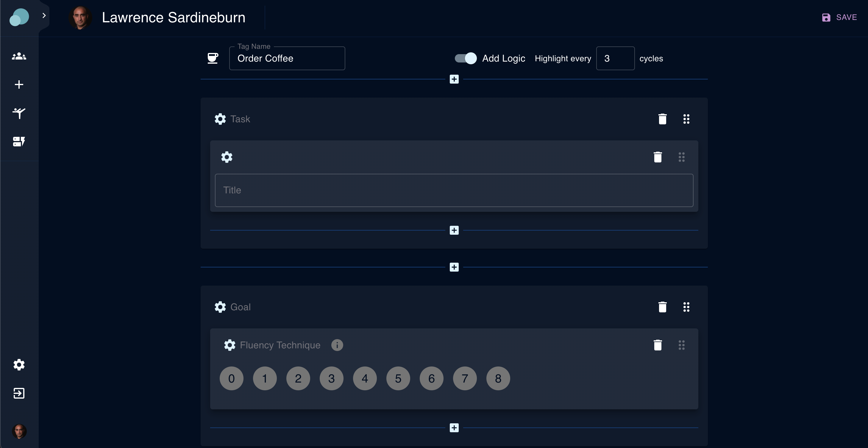Add block via plus below Tag Name
The width and height of the screenshot is (868, 448).
pyautogui.click(x=454, y=79)
